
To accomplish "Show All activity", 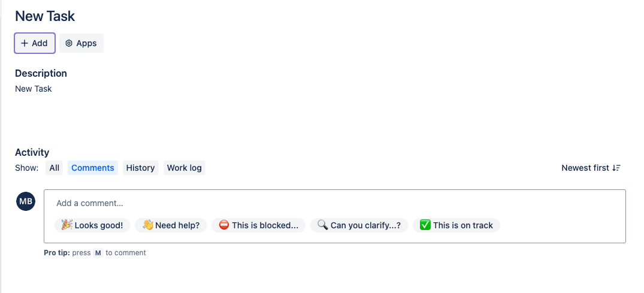I will [55, 168].
